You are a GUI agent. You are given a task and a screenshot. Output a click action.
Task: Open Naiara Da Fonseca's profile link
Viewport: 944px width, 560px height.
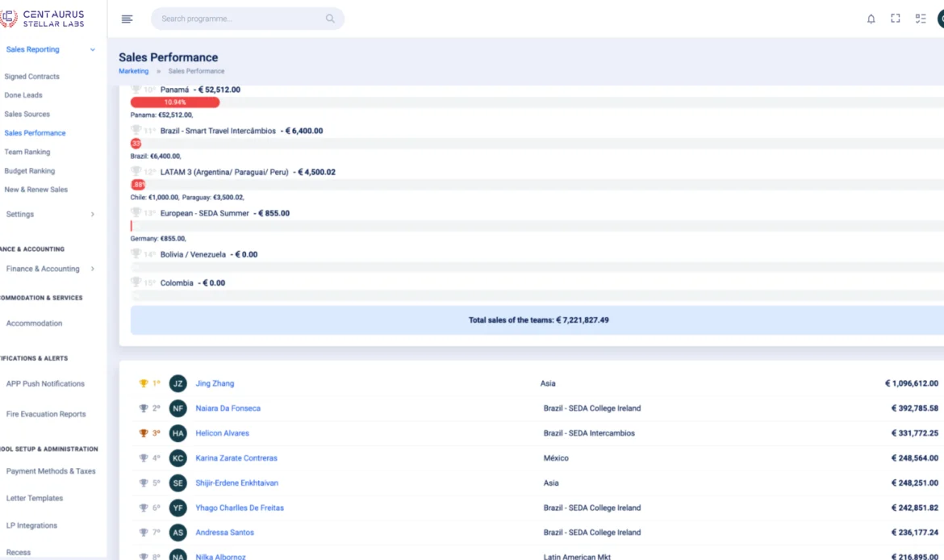[x=229, y=408]
